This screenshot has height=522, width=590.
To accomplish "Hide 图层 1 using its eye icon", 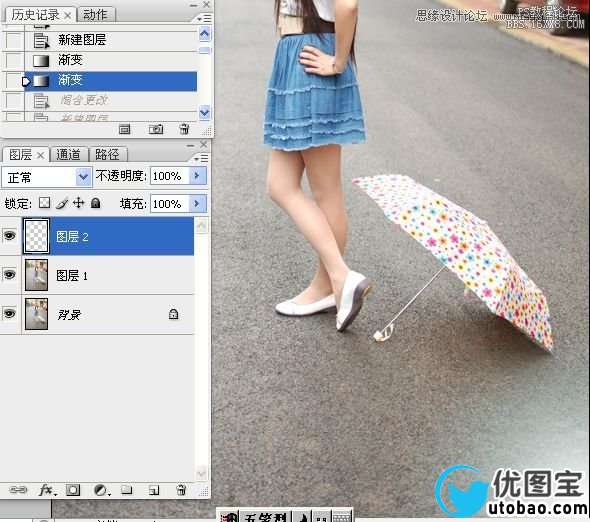I will (10, 275).
